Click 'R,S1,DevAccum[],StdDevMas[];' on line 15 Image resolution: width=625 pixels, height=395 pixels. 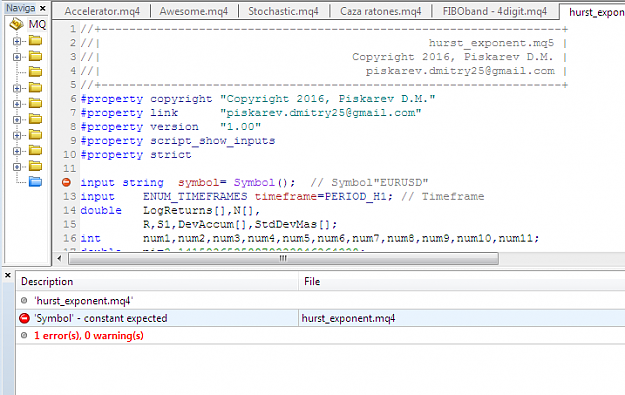(x=240, y=224)
